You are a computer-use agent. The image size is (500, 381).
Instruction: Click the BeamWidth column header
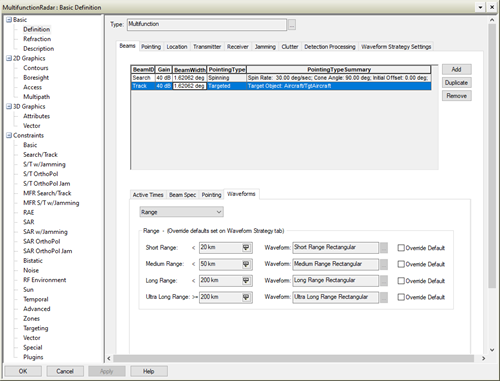[190, 70]
